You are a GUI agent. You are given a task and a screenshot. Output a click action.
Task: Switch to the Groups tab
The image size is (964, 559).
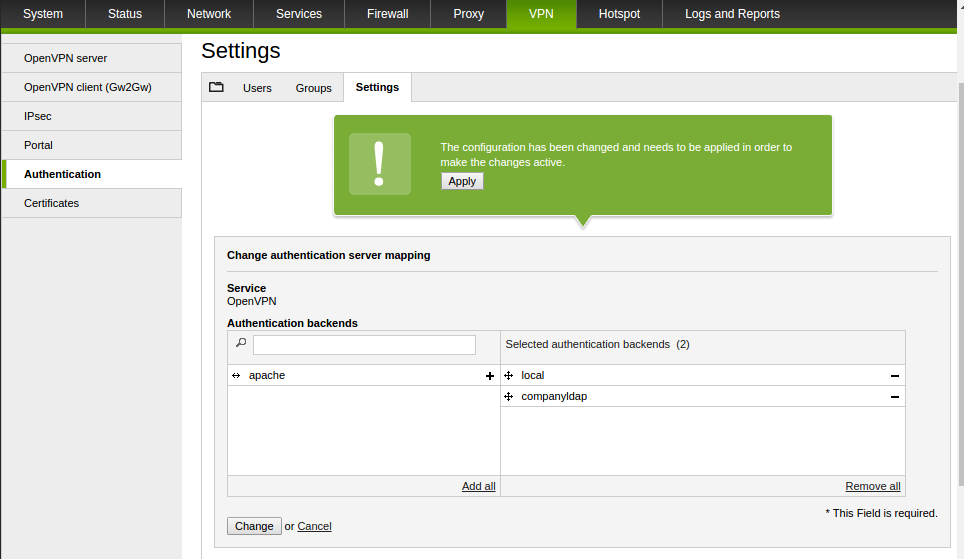(x=314, y=88)
